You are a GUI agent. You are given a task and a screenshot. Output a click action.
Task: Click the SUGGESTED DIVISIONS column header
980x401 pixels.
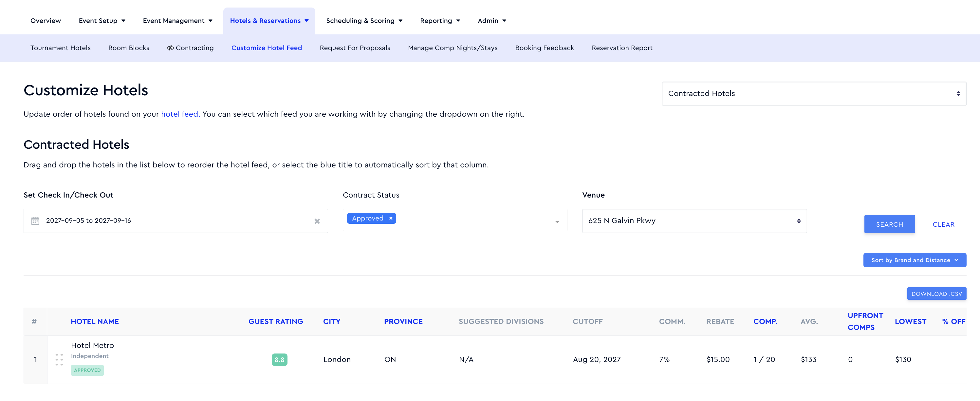501,322
